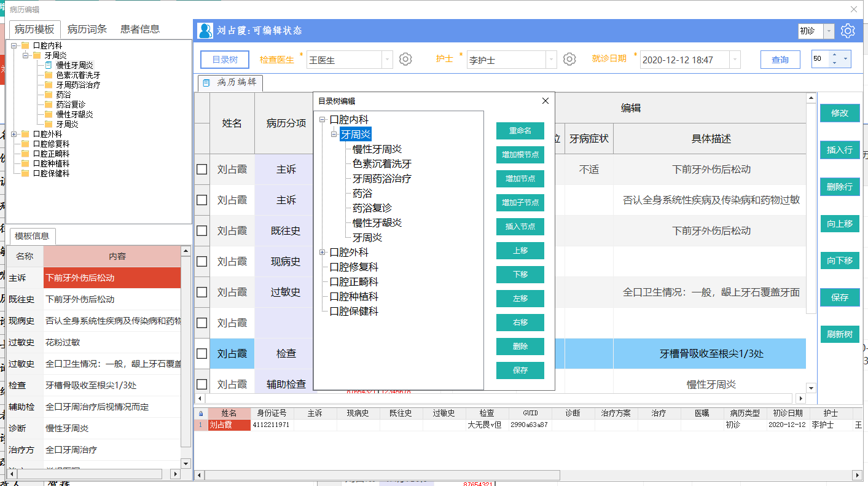Click 花粉过敏 cell in 模板信息 table
The height and width of the screenshot is (486, 868).
click(112, 342)
